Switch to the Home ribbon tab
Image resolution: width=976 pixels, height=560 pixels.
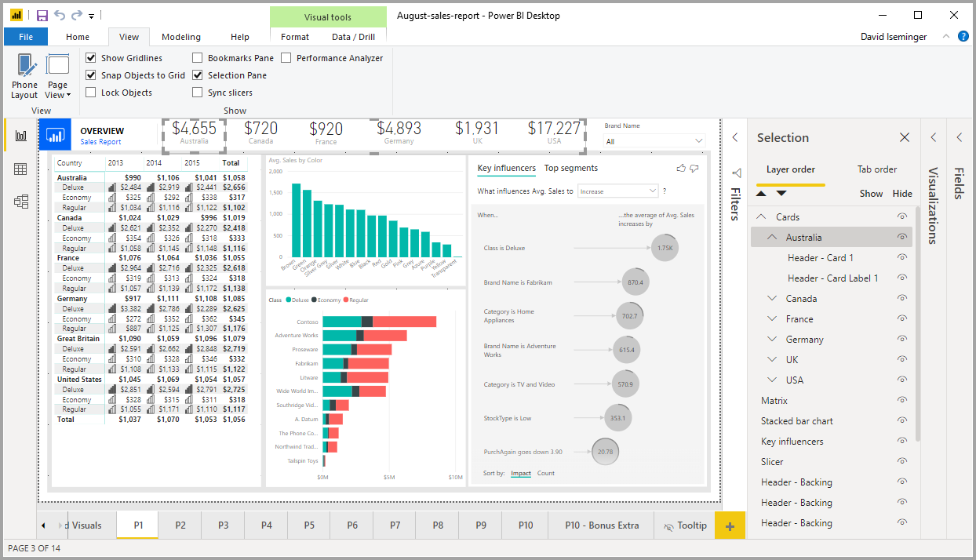click(x=78, y=37)
